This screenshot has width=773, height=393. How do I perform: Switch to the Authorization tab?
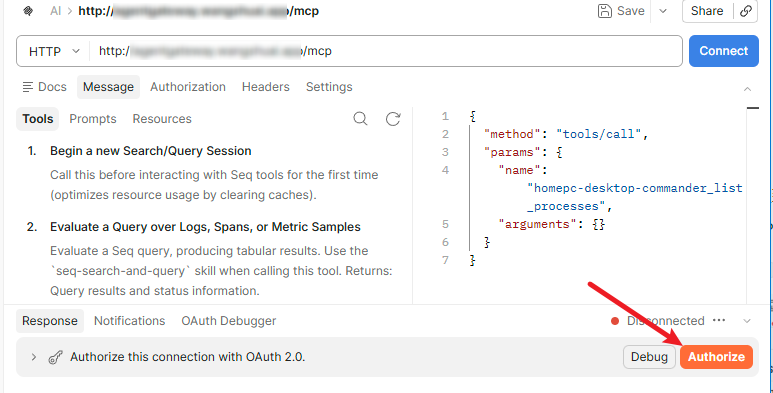(188, 87)
